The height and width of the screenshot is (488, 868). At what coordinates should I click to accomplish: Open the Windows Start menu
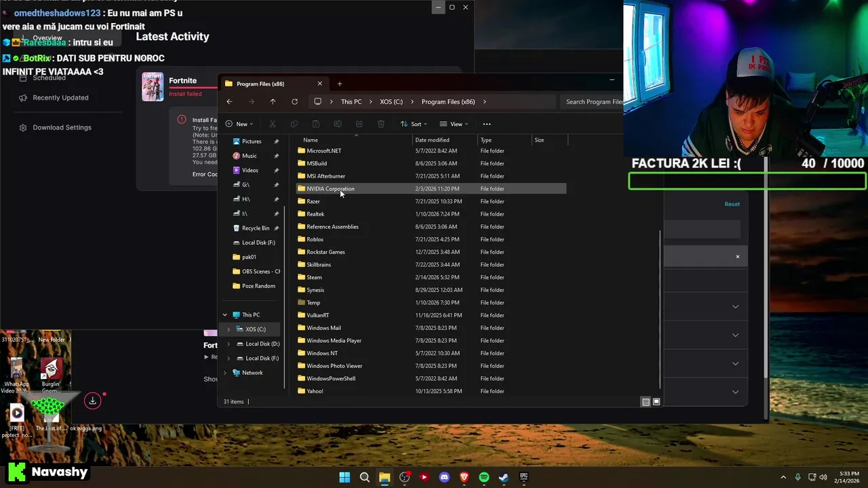click(x=344, y=477)
